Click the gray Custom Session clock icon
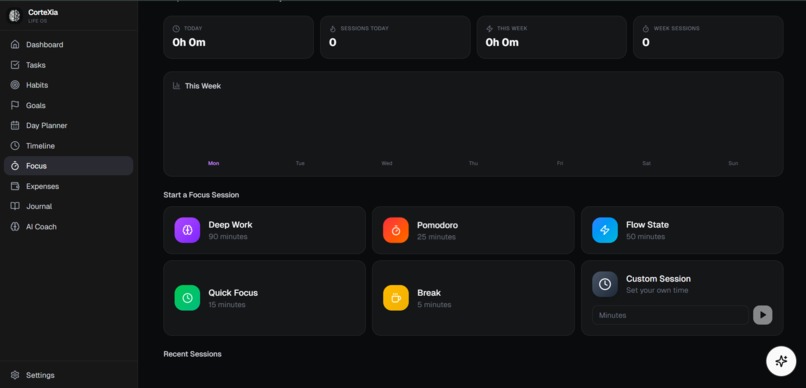This screenshot has height=388, width=806. pyautogui.click(x=605, y=284)
